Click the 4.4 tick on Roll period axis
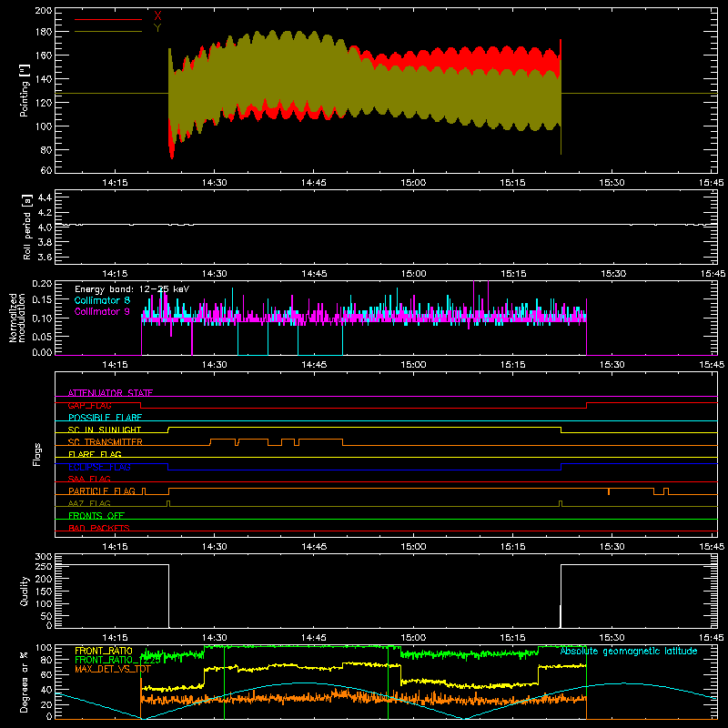The height and width of the screenshot is (728, 728). coord(45,197)
